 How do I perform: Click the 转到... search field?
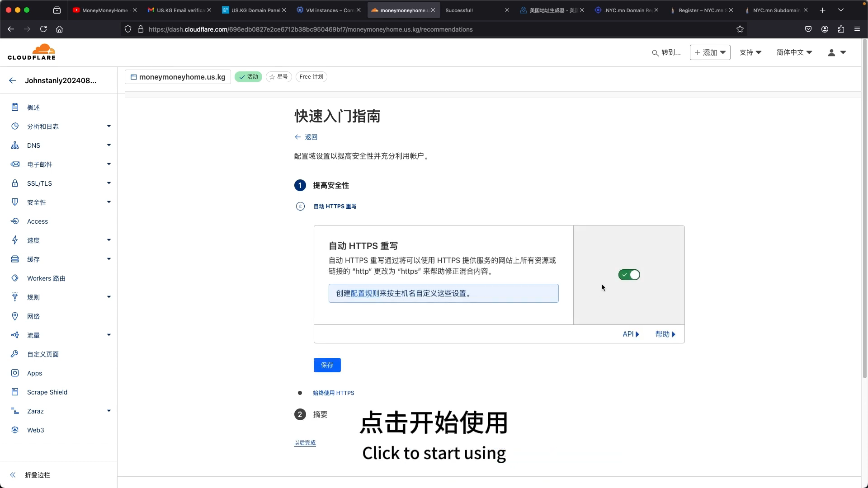pos(666,52)
